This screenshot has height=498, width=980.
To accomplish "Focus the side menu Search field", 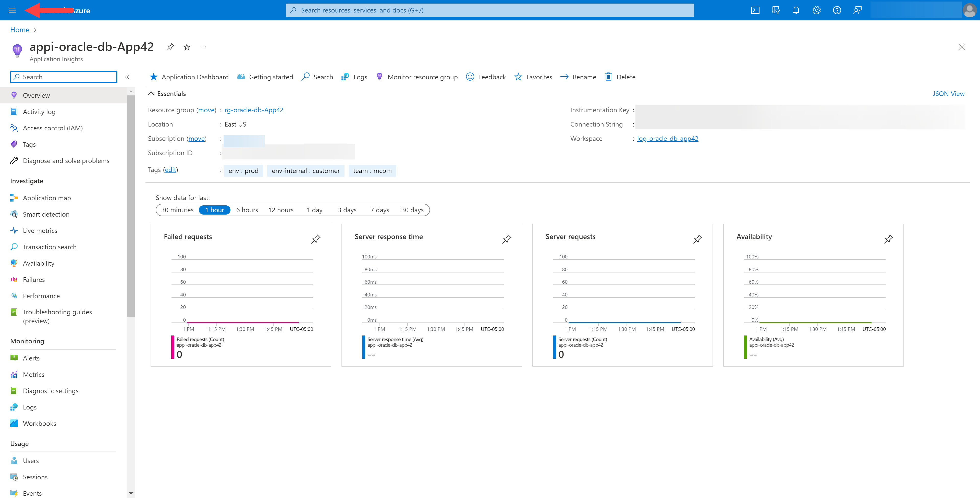I will click(x=64, y=77).
